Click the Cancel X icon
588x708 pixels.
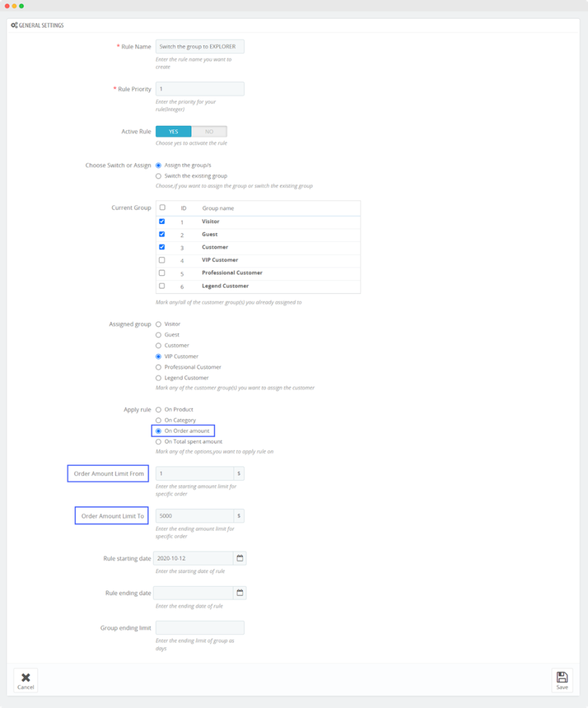tap(26, 678)
